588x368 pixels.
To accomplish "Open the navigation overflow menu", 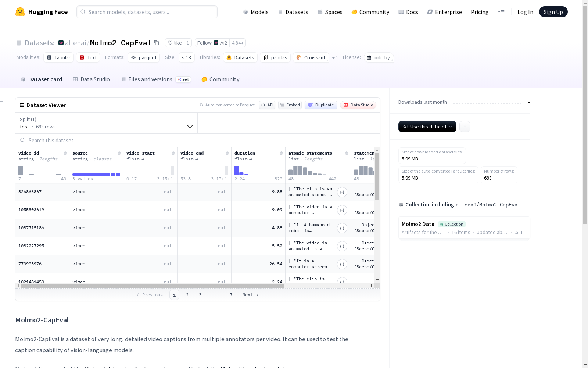I will (x=501, y=12).
